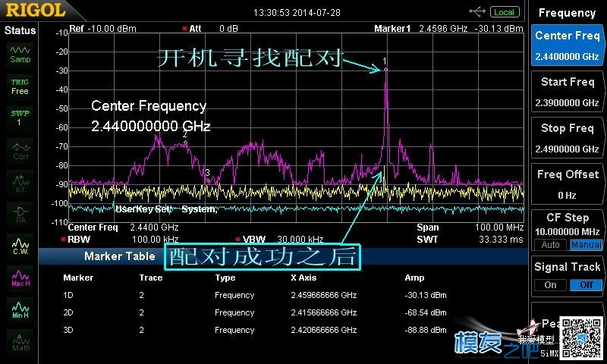This screenshot has height=364, width=607.
Task: Click X Axis value 2.459666666 GHz
Action: coord(324,295)
